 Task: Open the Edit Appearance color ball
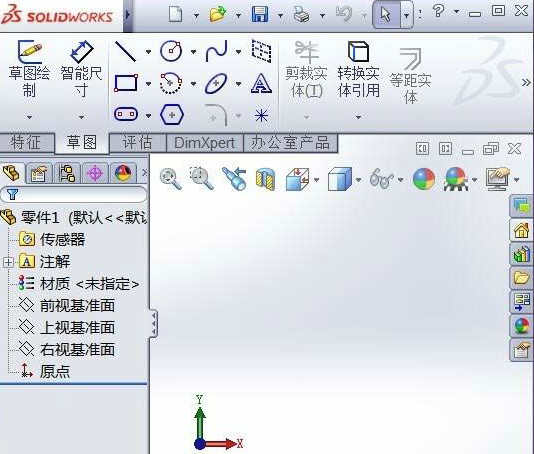[424, 179]
